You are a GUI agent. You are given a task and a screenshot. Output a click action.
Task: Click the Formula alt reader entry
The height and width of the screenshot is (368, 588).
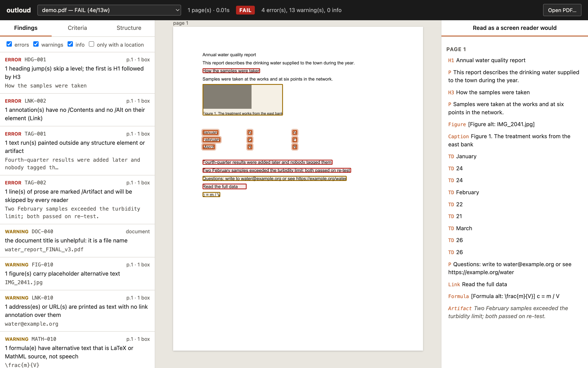(504, 296)
